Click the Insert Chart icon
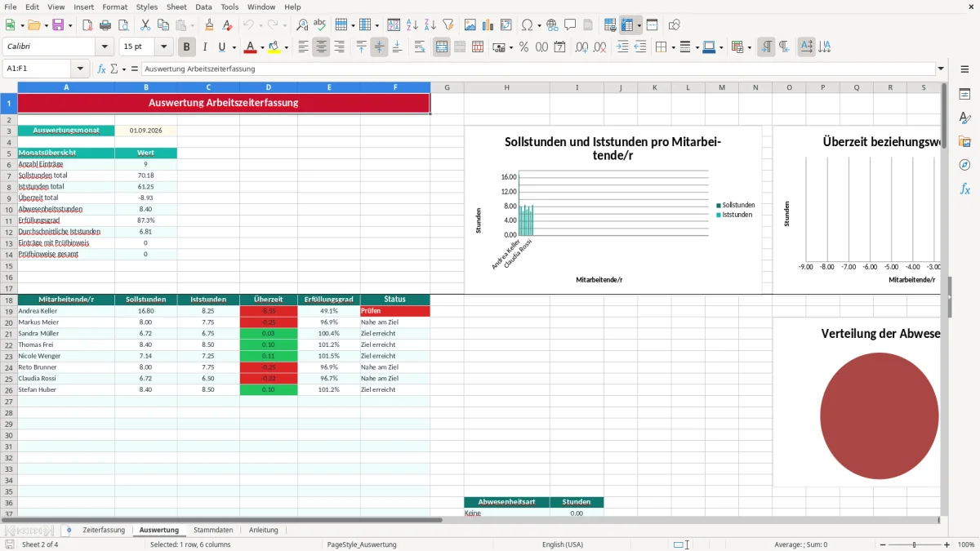 [488, 25]
